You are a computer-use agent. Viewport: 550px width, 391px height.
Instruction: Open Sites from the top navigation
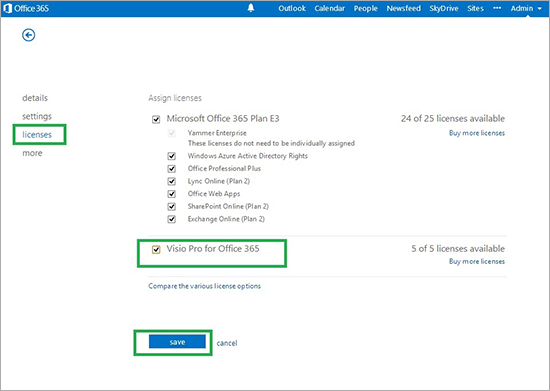(x=475, y=8)
